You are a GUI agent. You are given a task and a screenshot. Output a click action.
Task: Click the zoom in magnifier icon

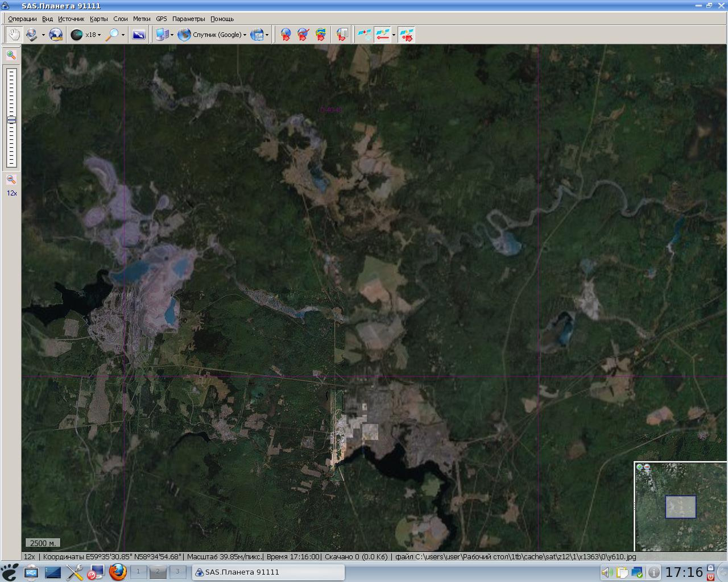(x=11, y=55)
